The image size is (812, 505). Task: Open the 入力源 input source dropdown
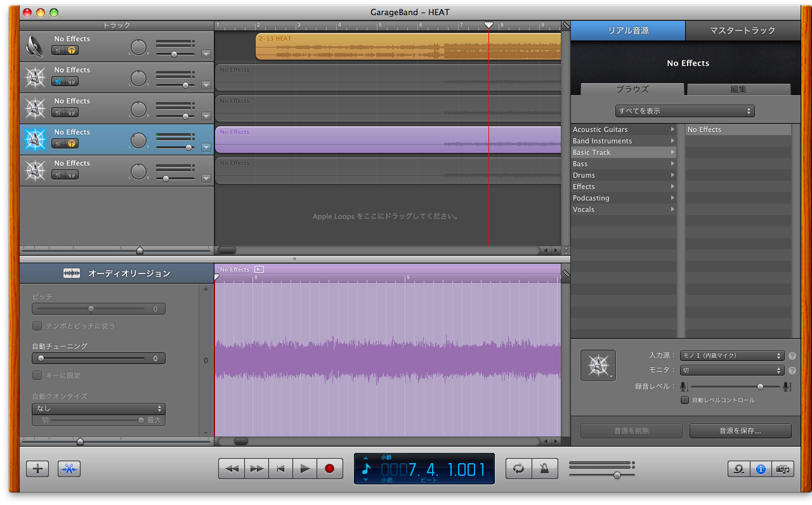click(x=732, y=356)
